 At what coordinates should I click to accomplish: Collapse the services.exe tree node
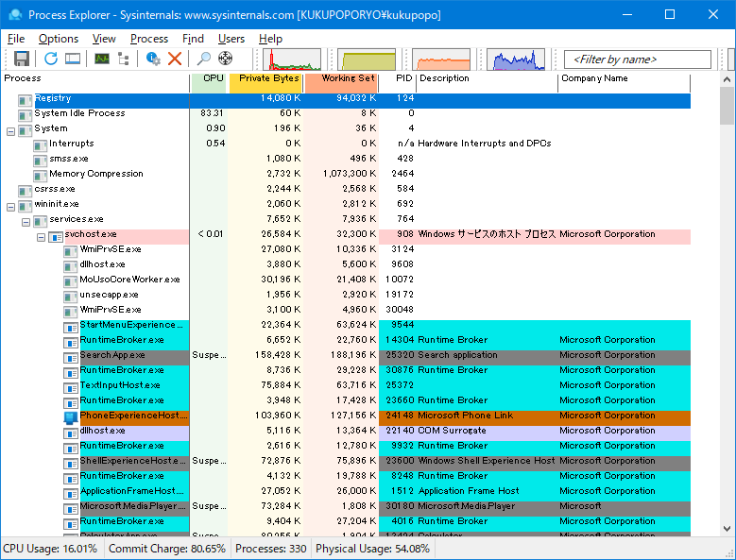[x=26, y=222]
